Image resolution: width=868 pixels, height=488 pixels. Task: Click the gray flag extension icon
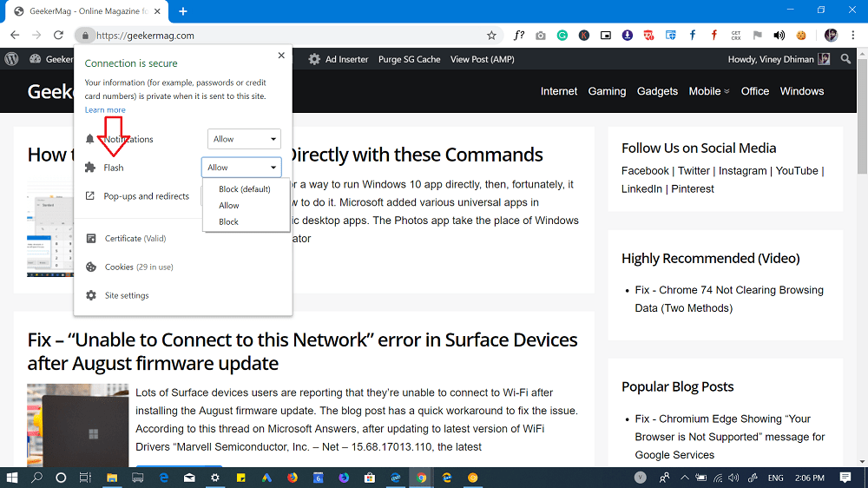click(x=757, y=36)
